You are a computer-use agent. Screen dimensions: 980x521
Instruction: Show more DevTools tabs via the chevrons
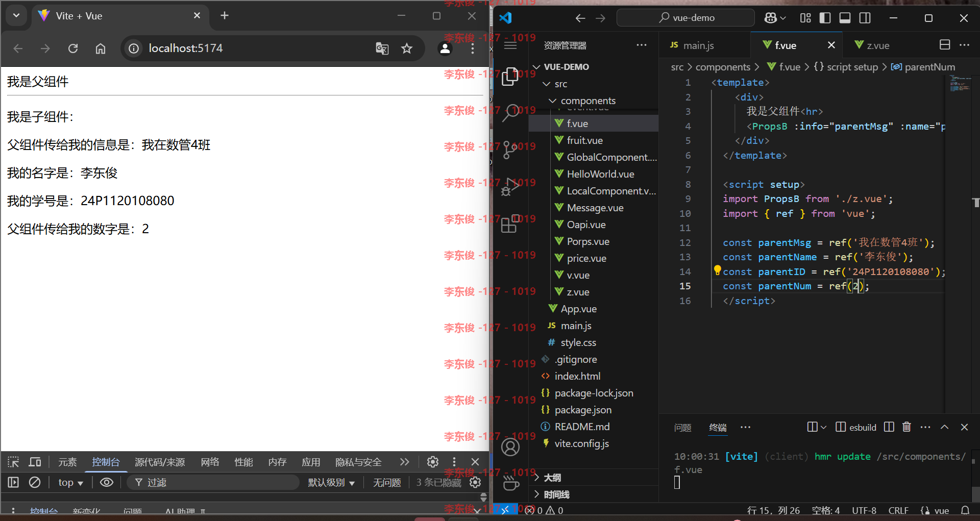click(x=405, y=462)
